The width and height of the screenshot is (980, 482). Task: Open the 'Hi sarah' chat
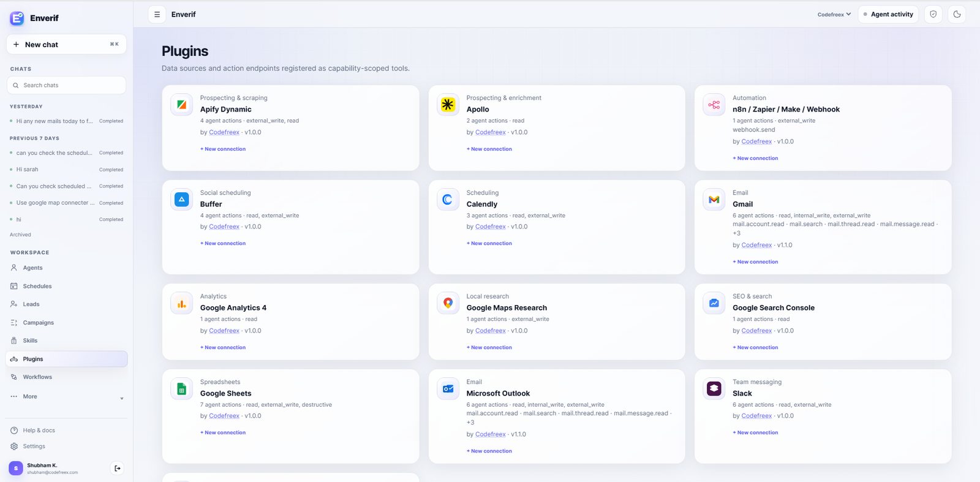[67, 170]
